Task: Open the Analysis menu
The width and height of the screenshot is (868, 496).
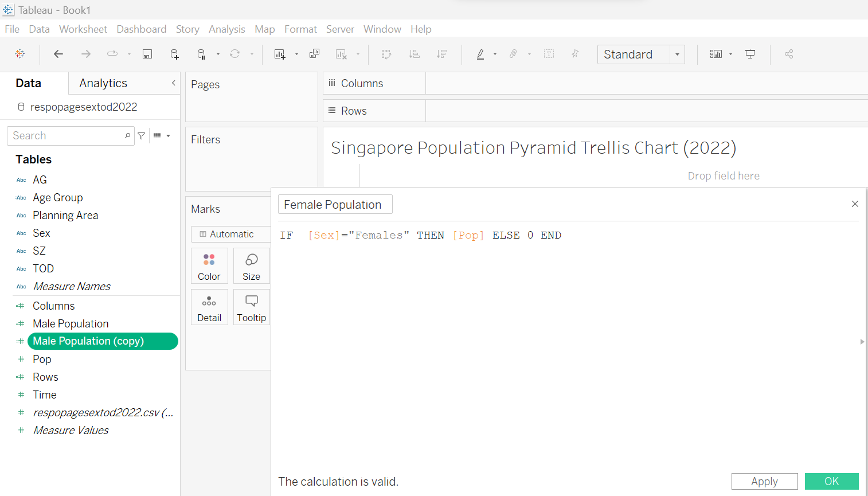Action: pos(226,29)
